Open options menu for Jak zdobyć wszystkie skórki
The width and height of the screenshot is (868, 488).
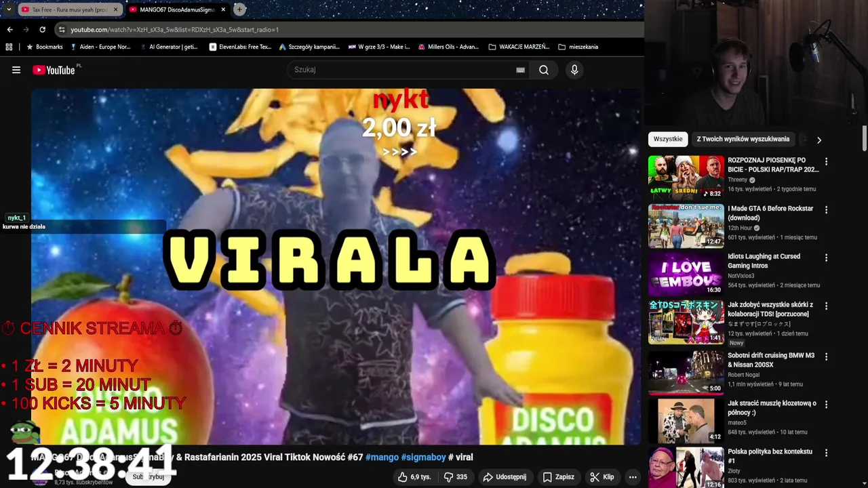tap(826, 306)
